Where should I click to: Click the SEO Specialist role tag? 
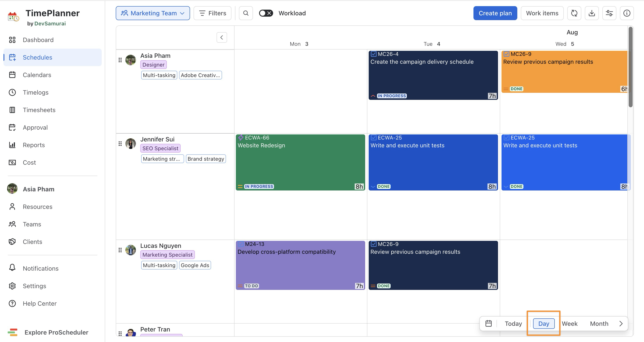[160, 148]
